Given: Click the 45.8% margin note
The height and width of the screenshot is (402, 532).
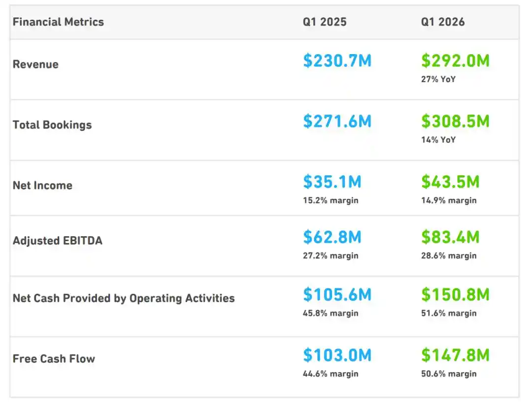Looking at the screenshot, I should 331,313.
